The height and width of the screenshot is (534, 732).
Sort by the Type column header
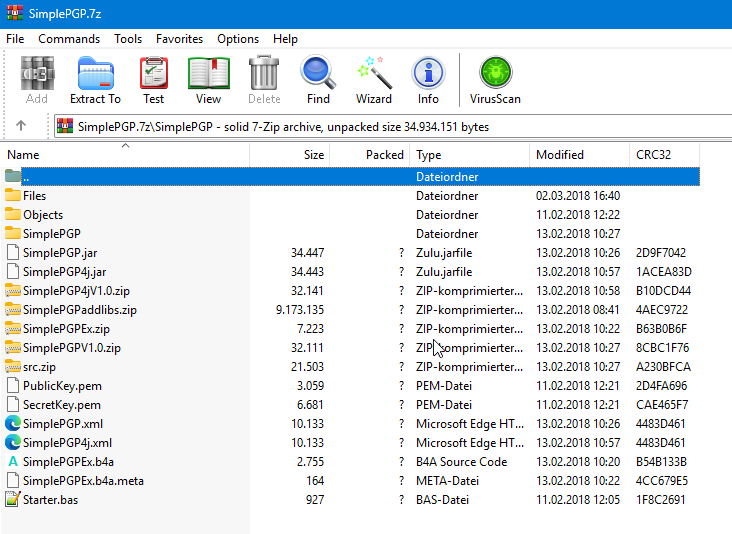coord(470,155)
